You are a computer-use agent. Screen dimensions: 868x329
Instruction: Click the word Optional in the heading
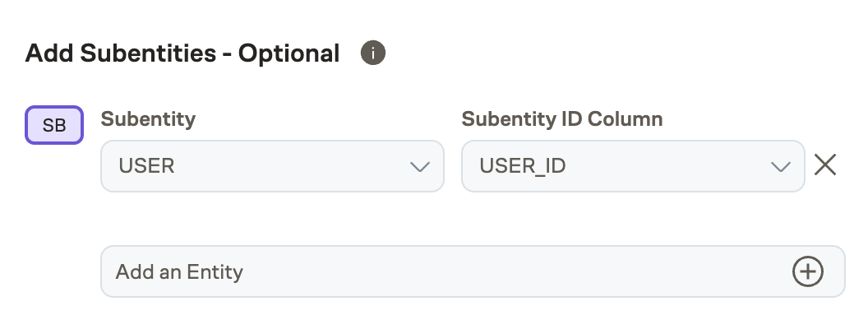pos(289,54)
